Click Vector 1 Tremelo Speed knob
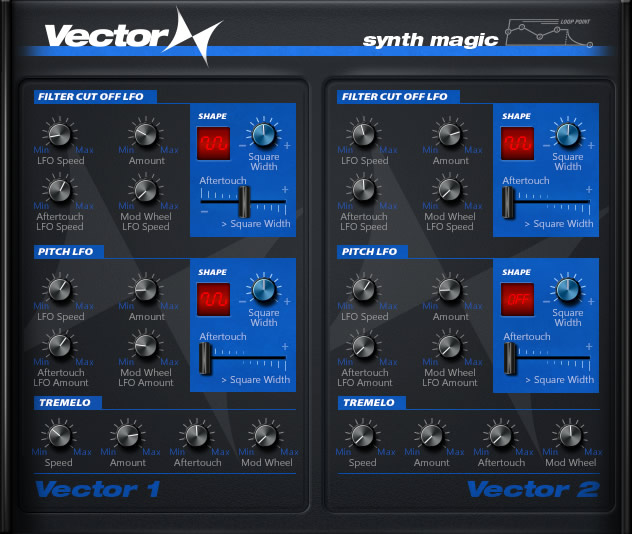 click(59, 436)
